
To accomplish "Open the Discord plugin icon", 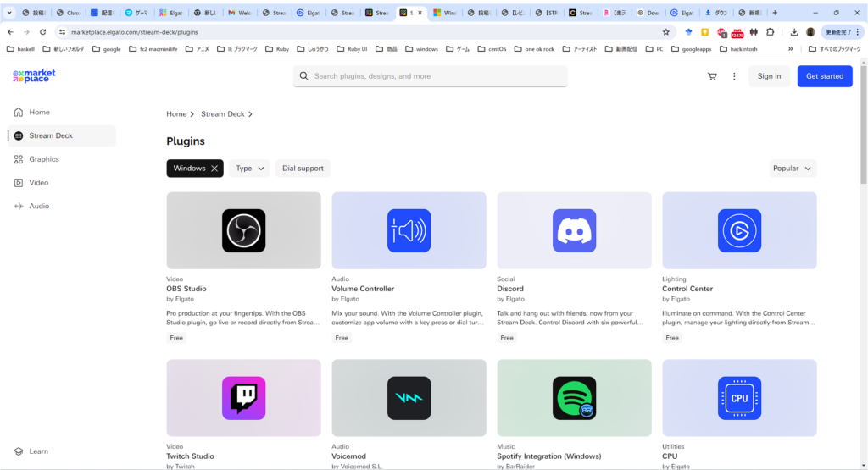I will (x=574, y=230).
